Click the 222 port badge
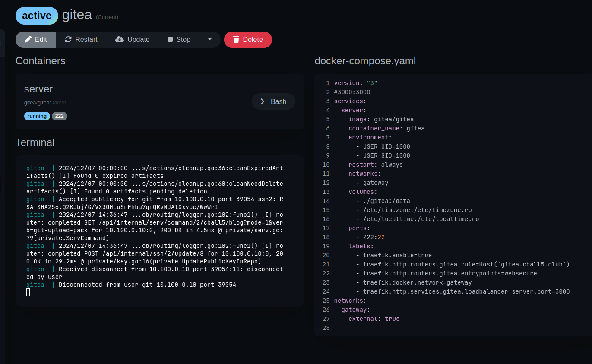This screenshot has height=364, width=592. [x=60, y=116]
